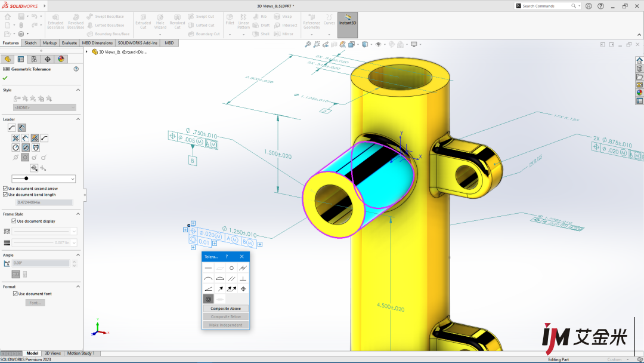Open the ConfigurationManager panel tab
The width and height of the screenshot is (644, 363).
[x=34, y=59]
